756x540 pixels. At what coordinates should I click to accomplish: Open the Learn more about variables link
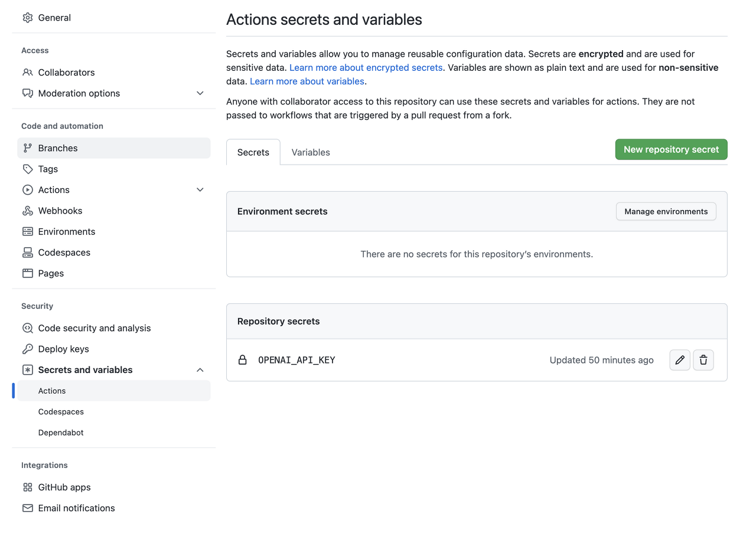(x=307, y=81)
